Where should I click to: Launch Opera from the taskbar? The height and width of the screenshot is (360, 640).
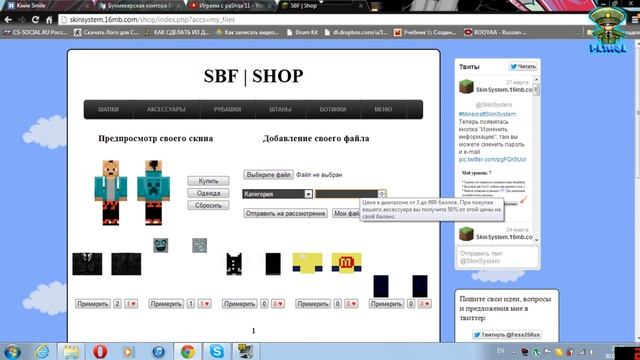(100, 351)
